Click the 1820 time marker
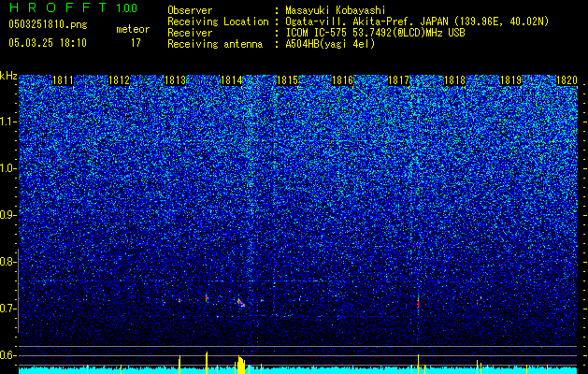 coord(566,80)
